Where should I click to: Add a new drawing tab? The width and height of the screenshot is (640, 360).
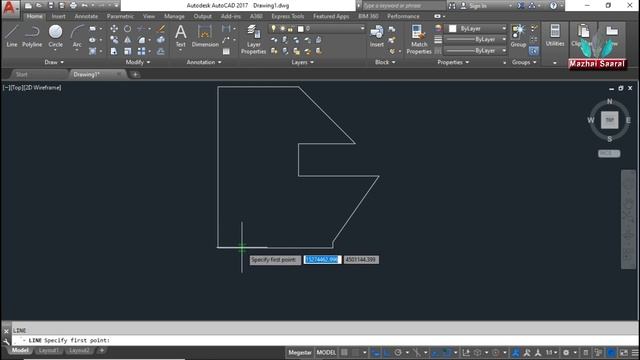[x=135, y=74]
